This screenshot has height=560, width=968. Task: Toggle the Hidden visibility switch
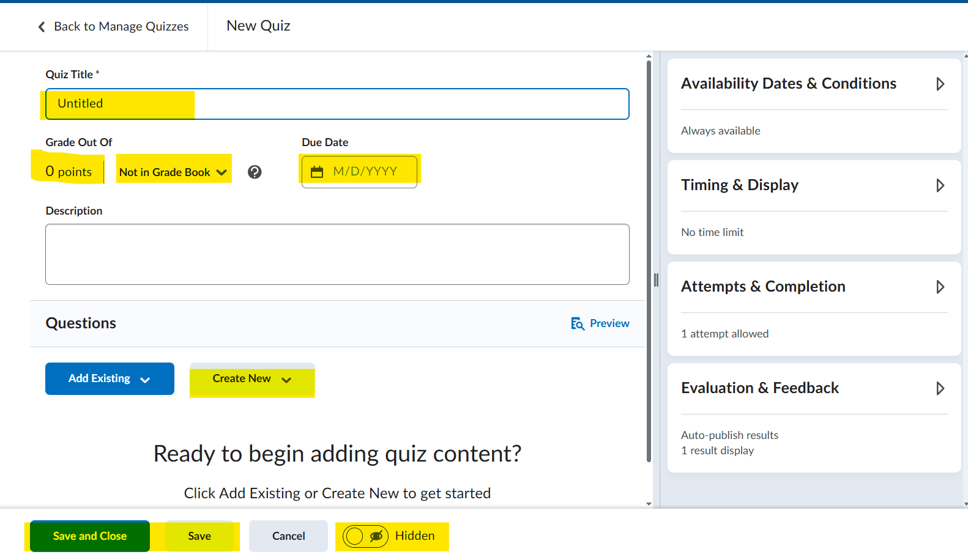pos(365,536)
